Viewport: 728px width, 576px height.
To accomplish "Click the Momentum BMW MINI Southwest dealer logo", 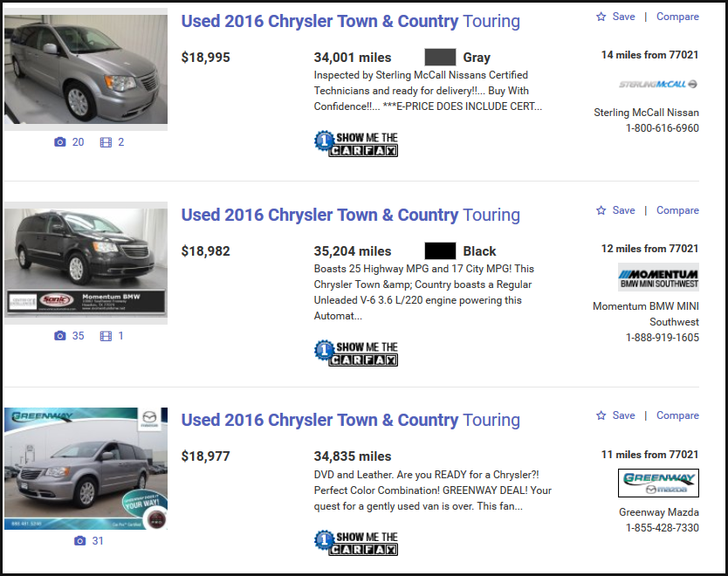I will pyautogui.click(x=658, y=278).
